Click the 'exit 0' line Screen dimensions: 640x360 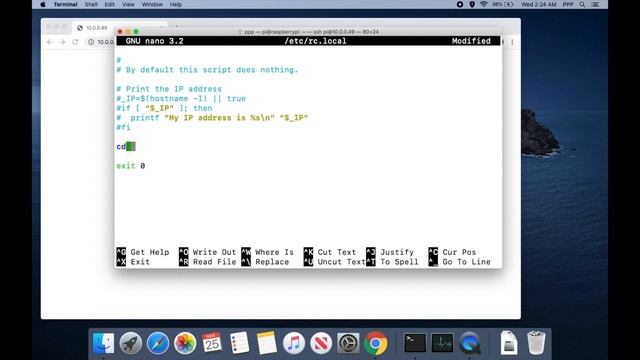(131, 166)
